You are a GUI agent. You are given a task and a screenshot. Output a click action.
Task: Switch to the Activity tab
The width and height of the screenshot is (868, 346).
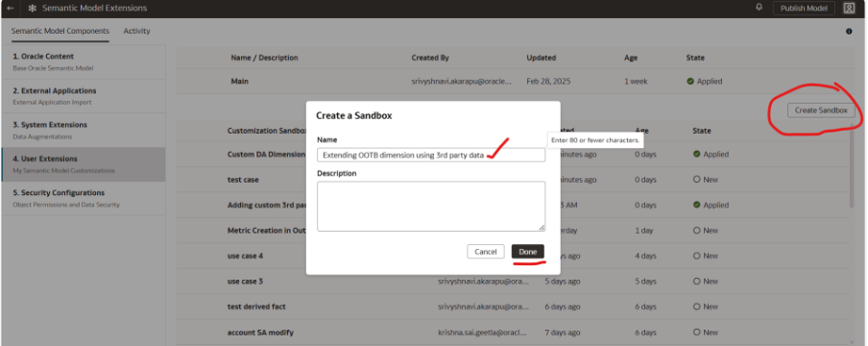(x=136, y=31)
